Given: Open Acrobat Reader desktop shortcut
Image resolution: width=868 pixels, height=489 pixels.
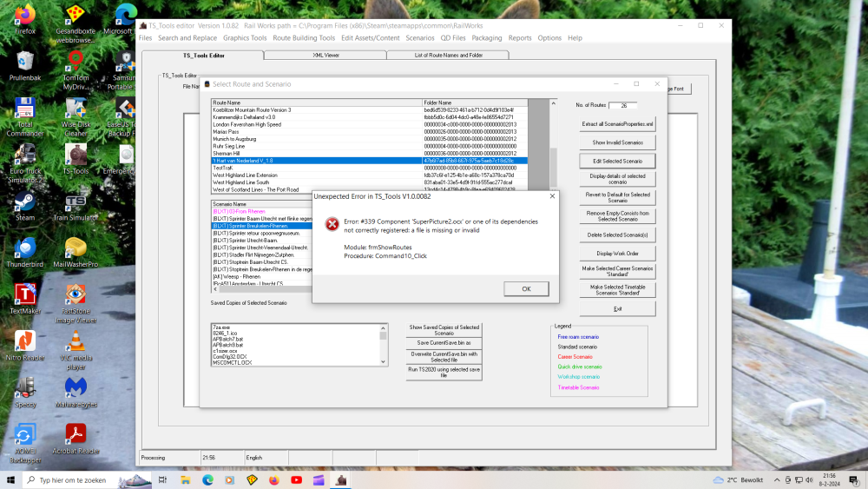Looking at the screenshot, I should (76, 437).
